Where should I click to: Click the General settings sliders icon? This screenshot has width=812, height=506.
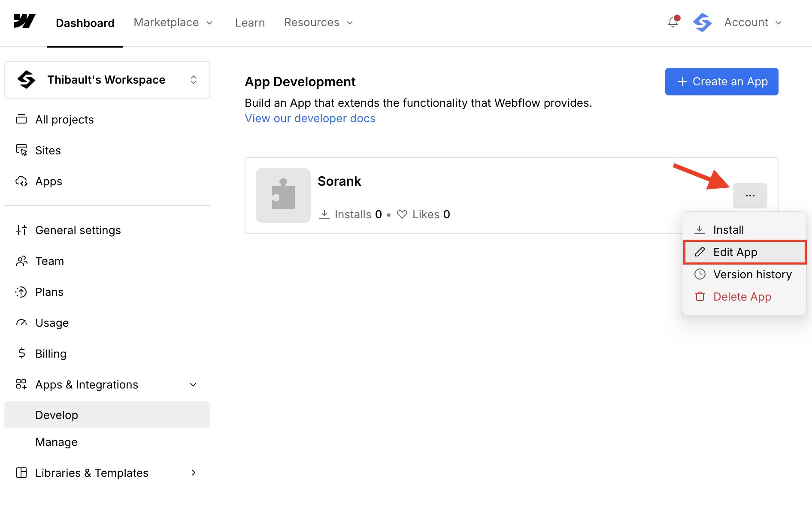[x=21, y=230]
